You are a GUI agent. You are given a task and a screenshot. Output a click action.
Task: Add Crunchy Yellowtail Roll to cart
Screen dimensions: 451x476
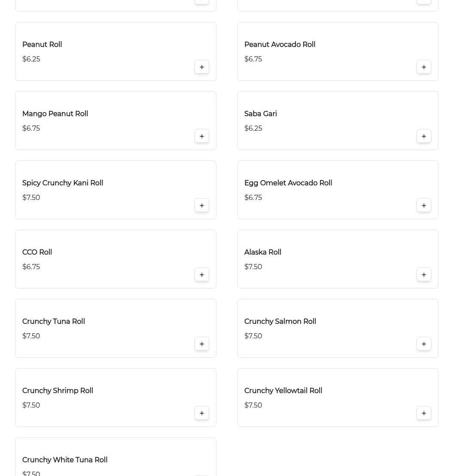(424, 413)
